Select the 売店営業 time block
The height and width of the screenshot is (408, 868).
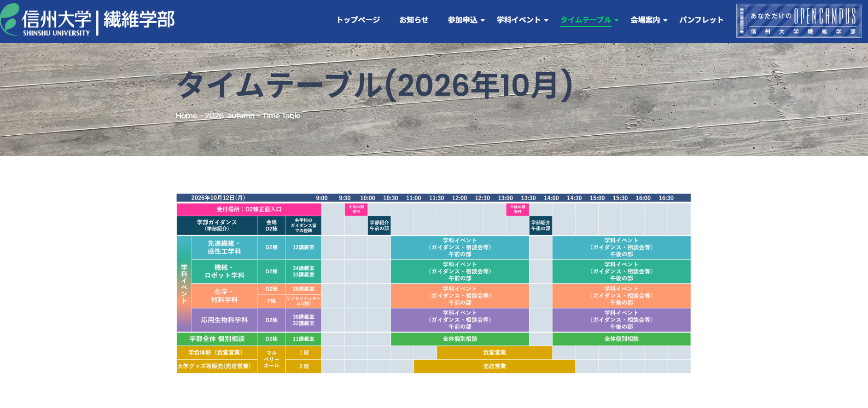coord(495,367)
